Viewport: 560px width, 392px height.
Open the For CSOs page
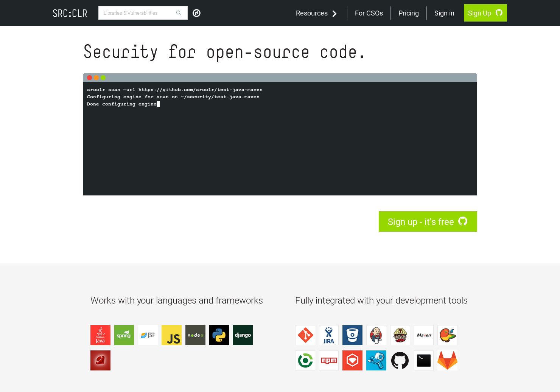click(369, 13)
